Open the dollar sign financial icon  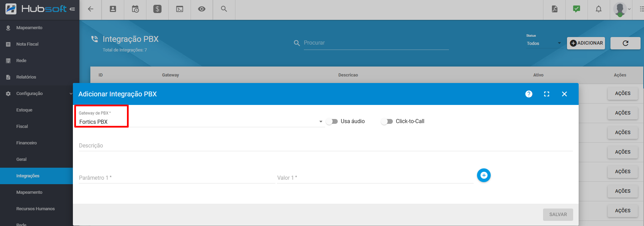[x=157, y=9]
